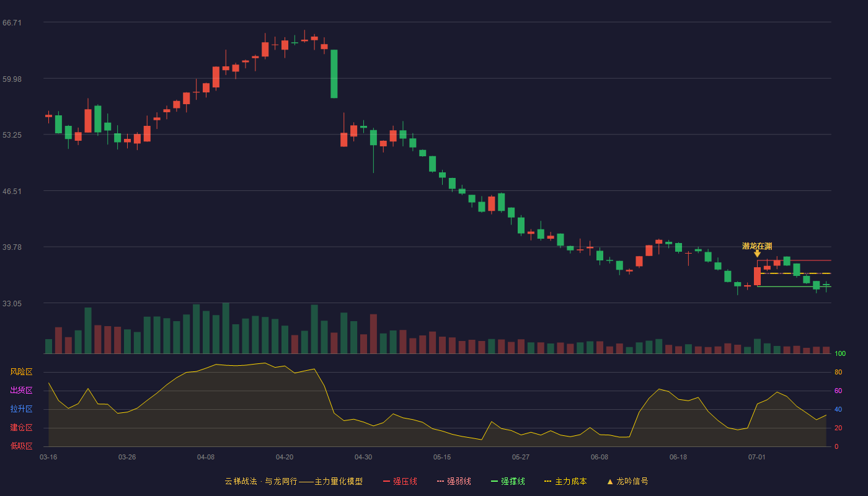The height and width of the screenshot is (496, 868).
Task: Click the 04-20 date label
Action: 285,457
